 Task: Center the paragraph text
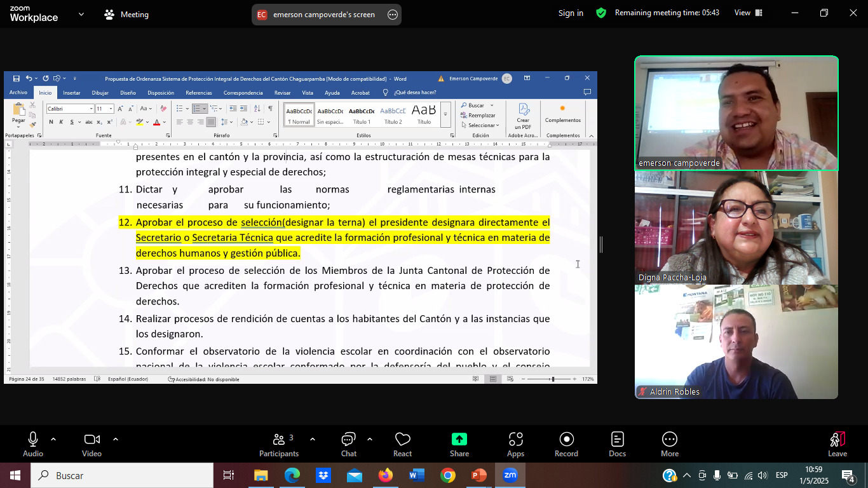190,122
